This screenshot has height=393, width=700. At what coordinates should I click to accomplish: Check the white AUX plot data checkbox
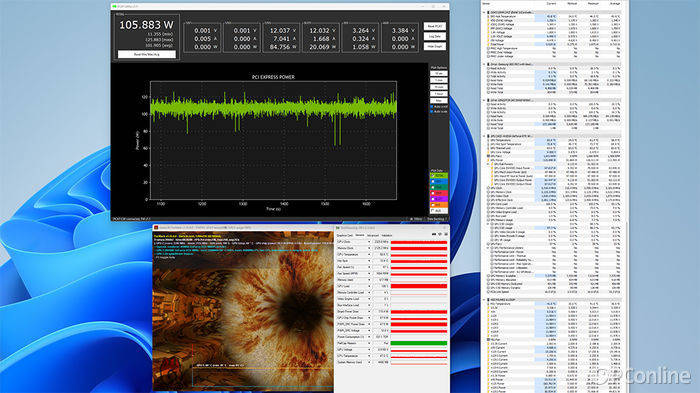tap(433, 210)
